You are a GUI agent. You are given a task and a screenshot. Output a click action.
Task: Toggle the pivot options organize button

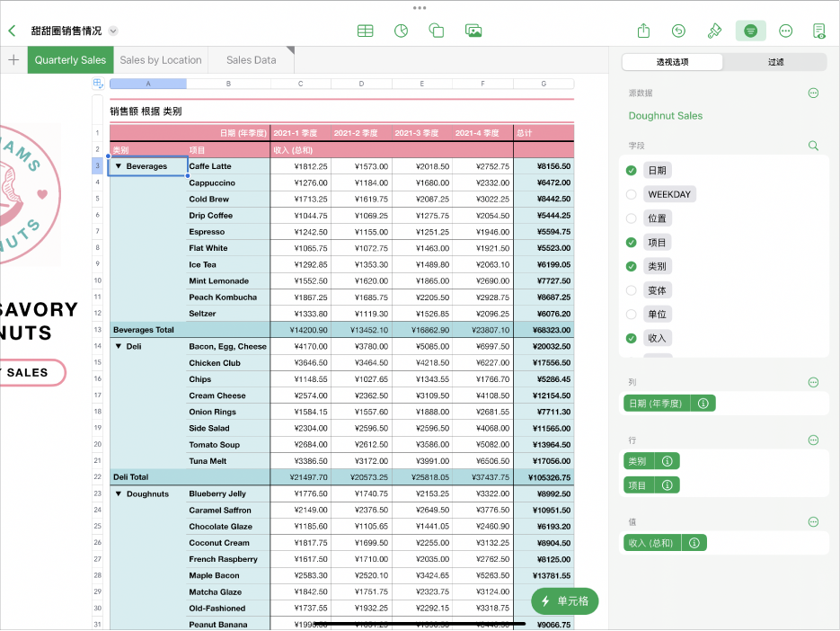750,31
